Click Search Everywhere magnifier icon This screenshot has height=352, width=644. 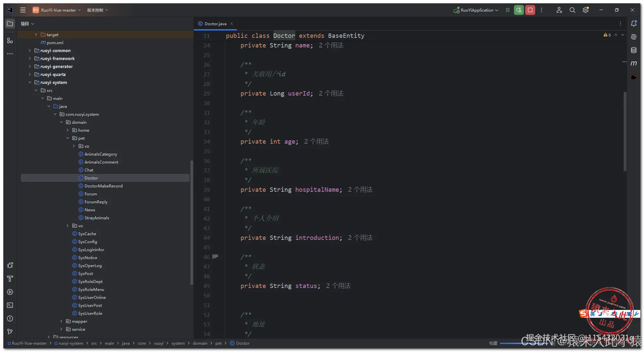pyautogui.click(x=572, y=10)
